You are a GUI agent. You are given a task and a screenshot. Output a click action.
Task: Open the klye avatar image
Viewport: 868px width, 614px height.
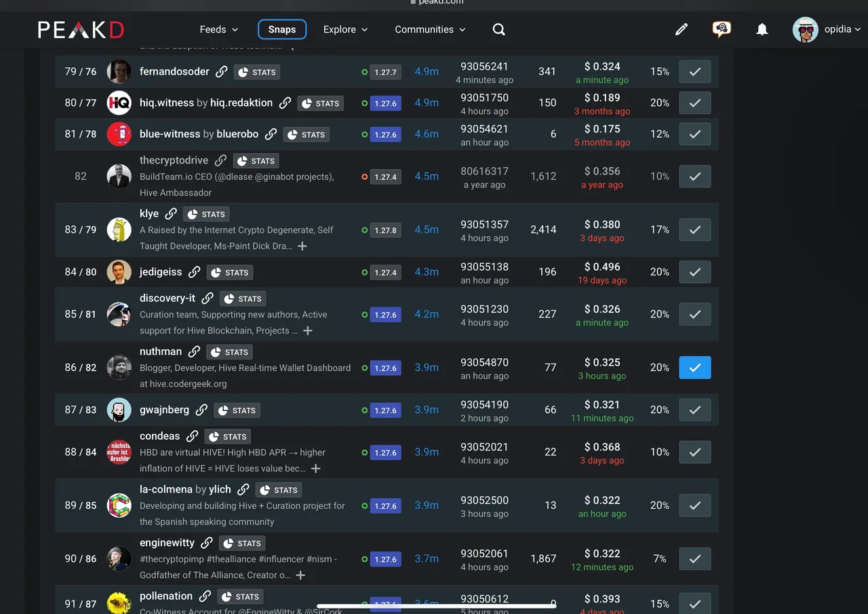click(119, 229)
